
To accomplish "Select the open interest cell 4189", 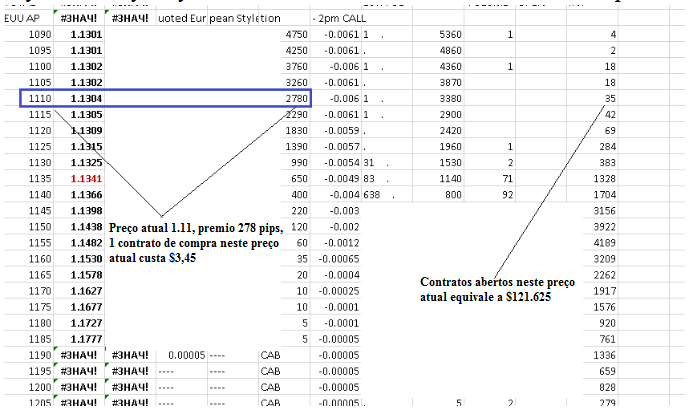I will [659, 243].
